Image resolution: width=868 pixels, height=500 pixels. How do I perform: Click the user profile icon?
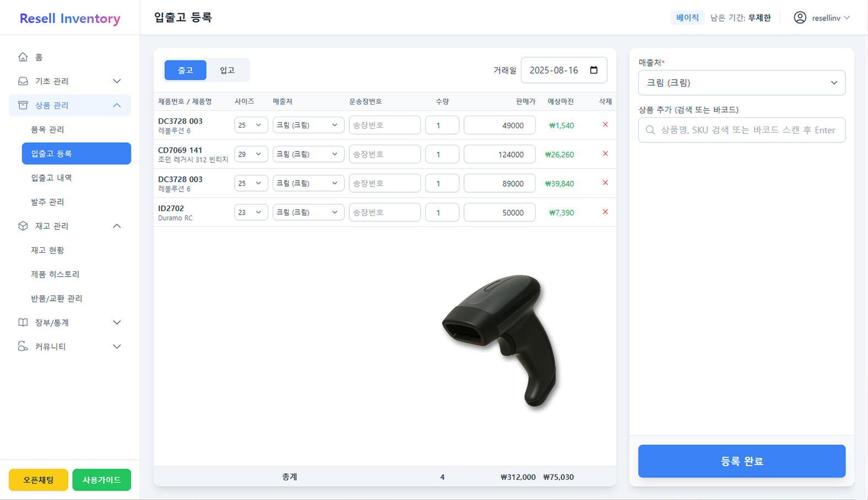[800, 18]
